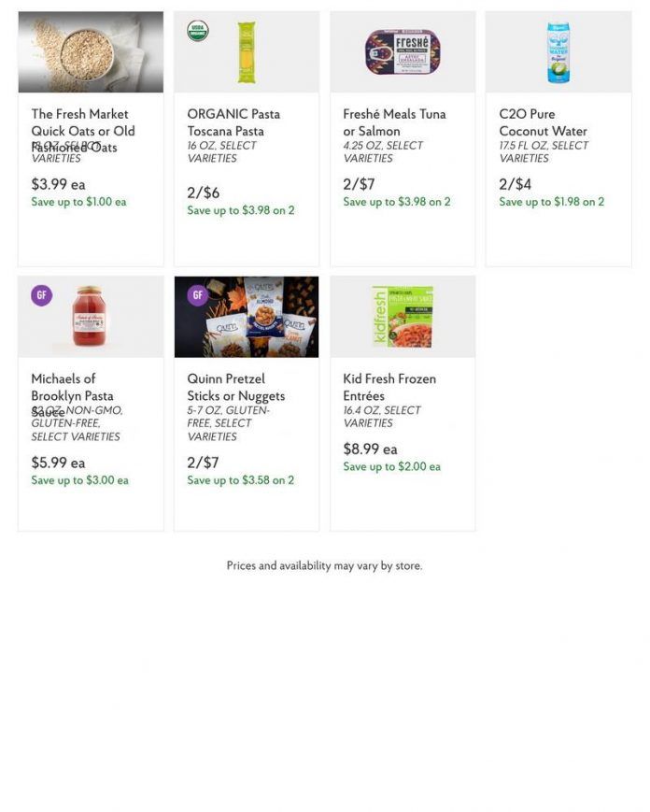Click the Toscana Pasta package image
650x812 pixels.
coord(247,51)
